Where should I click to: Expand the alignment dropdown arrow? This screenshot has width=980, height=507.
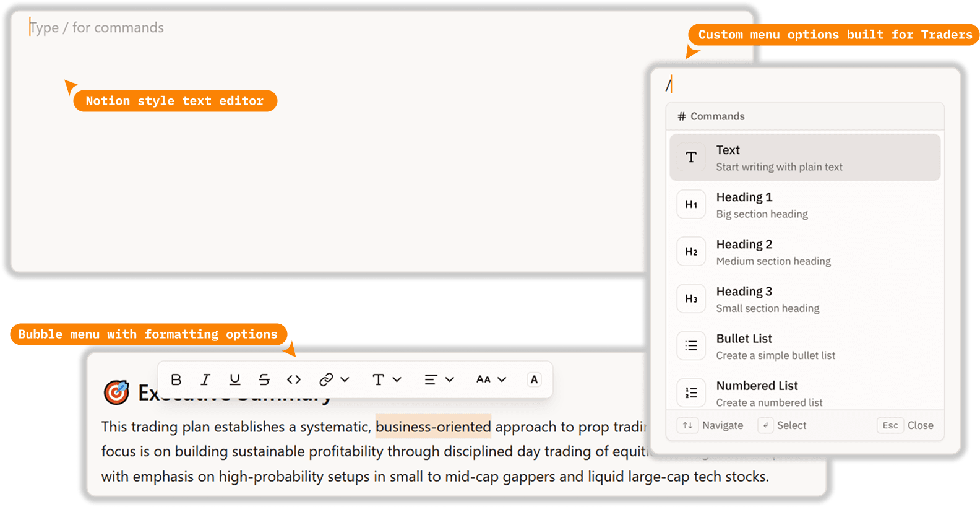pos(450,379)
